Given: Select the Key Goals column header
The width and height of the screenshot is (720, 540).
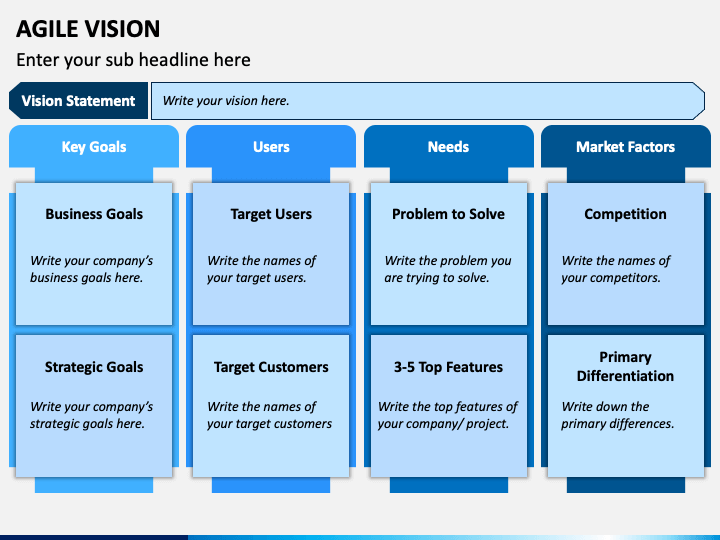Looking at the screenshot, I should click(x=94, y=146).
